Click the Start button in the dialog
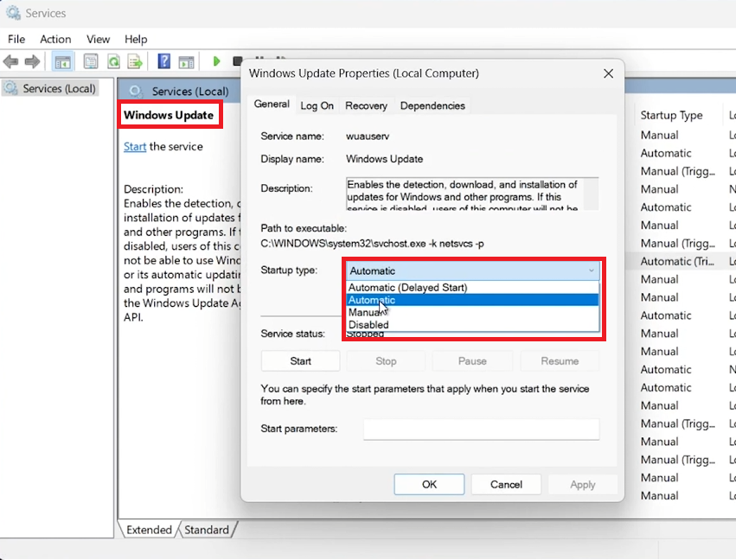Screen dimensions: 736x560 coord(300,361)
